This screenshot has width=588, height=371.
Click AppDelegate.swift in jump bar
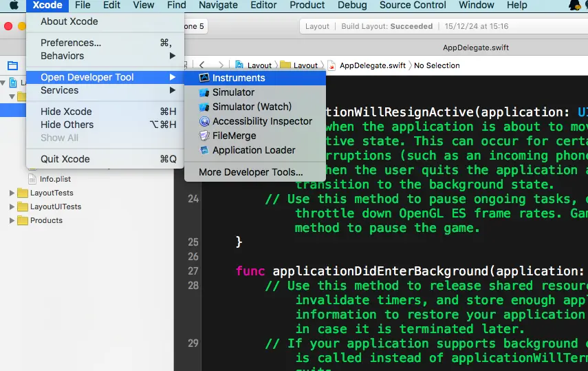(367, 65)
